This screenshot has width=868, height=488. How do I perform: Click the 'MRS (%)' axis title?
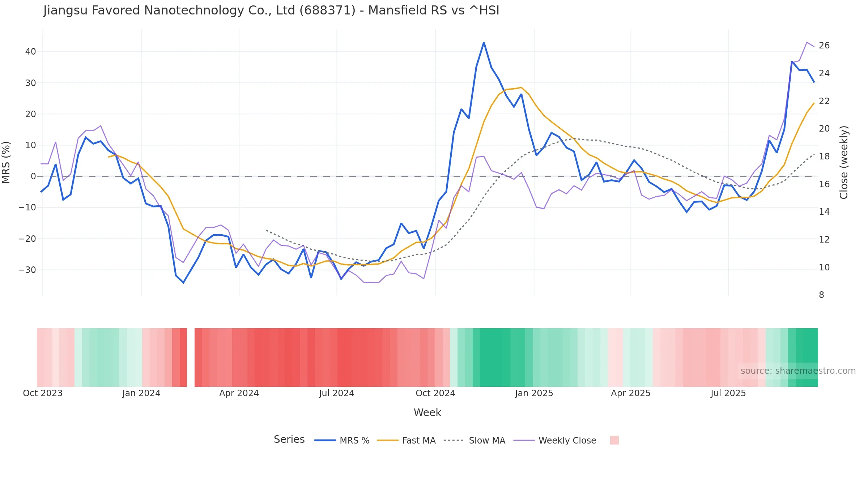pos(6,162)
